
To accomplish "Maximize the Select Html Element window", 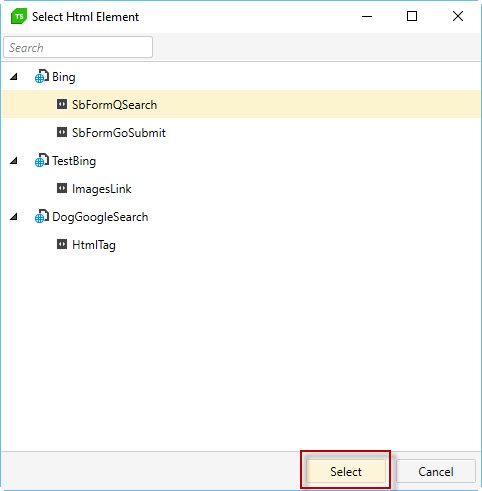I will coord(412,16).
